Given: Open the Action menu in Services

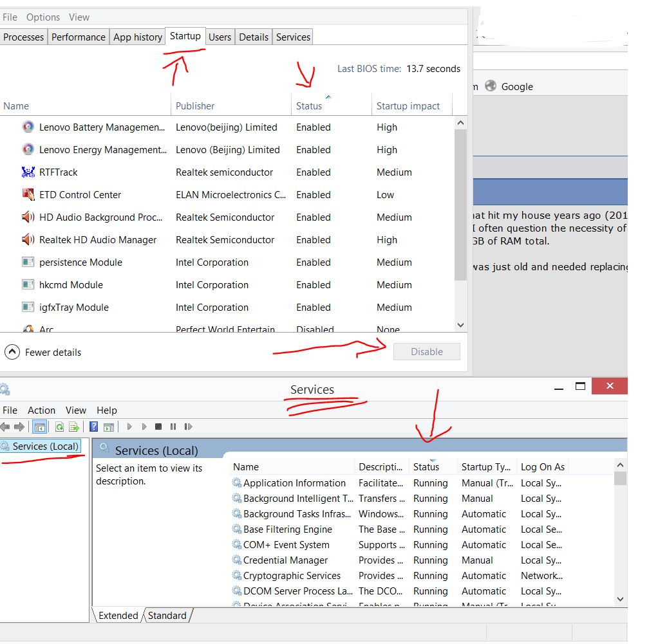Looking at the screenshot, I should (42, 410).
